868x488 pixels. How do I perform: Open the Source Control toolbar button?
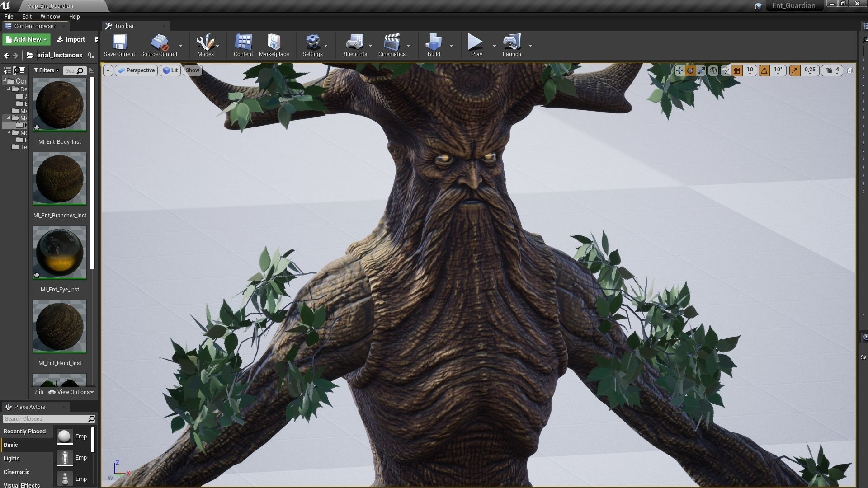[x=159, y=45]
